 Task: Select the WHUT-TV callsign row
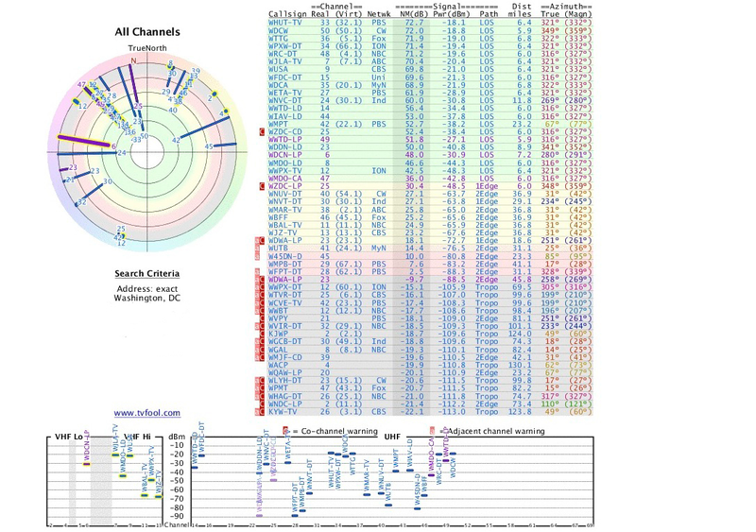click(430, 23)
